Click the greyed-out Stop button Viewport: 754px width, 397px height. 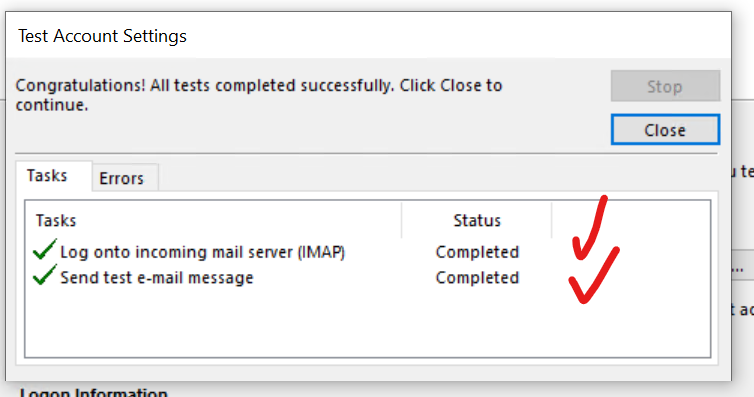tap(665, 86)
